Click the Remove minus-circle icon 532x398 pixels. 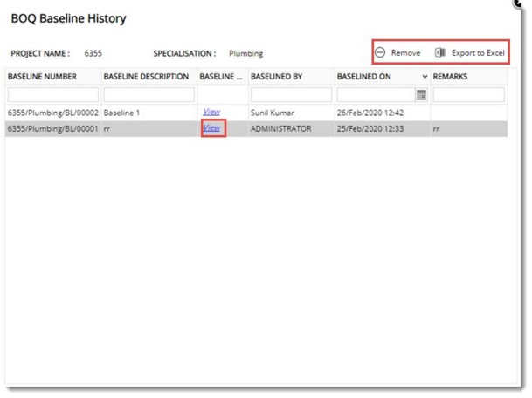(x=380, y=53)
